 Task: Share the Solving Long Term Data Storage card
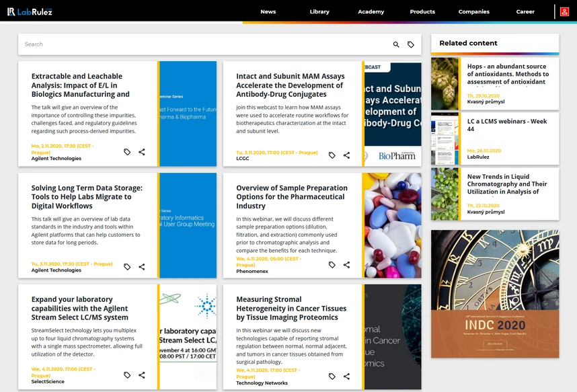pos(142,267)
